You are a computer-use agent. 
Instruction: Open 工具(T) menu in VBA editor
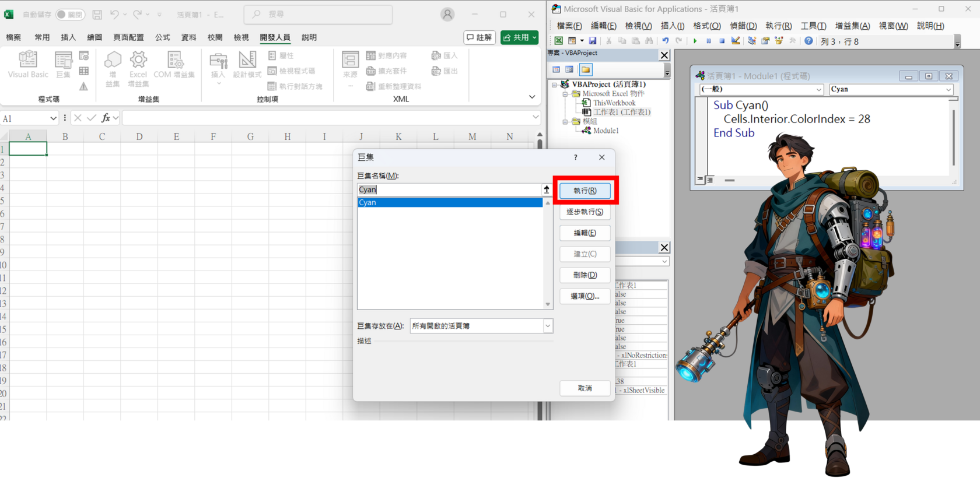click(813, 26)
